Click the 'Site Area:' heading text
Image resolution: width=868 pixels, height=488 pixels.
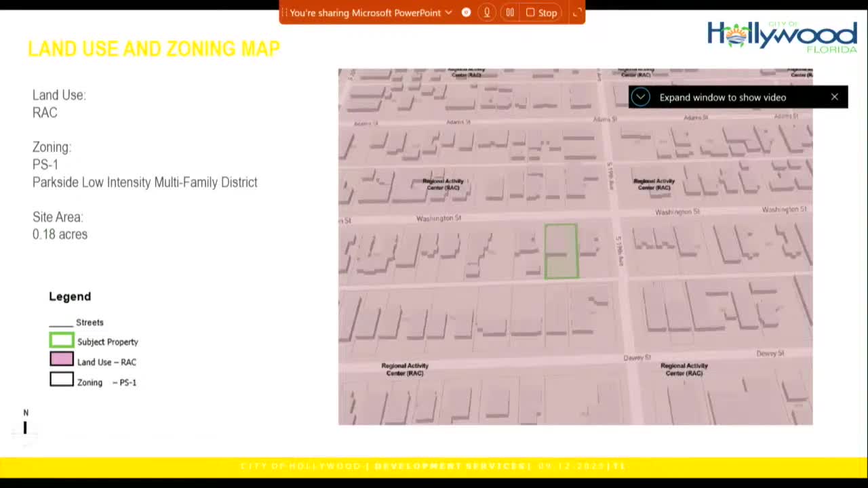click(x=58, y=217)
